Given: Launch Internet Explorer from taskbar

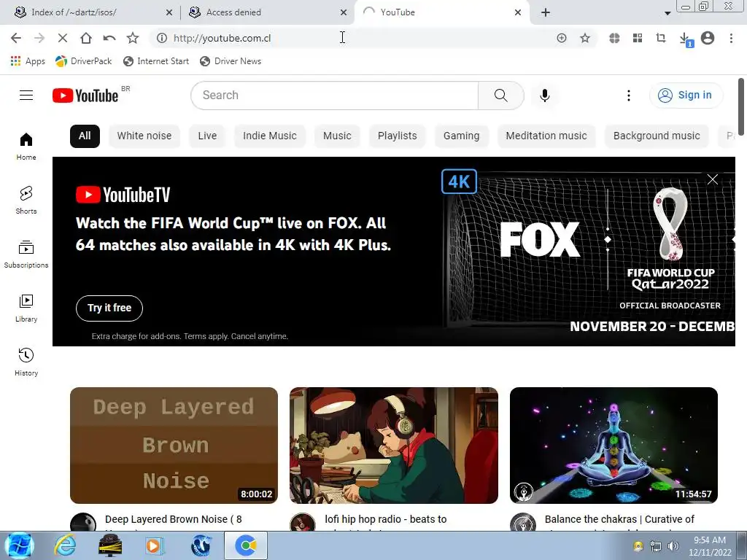Looking at the screenshot, I should [x=64, y=545].
